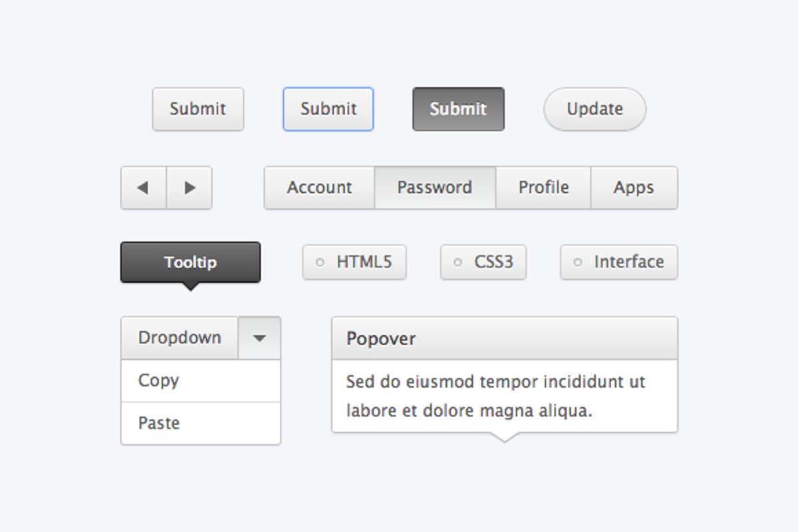Click the left arrow navigation icon
Screen dimensions: 798x532
click(142, 188)
